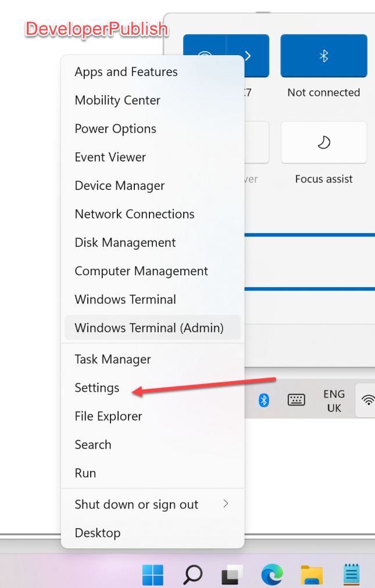Launch File Explorer from the taskbar
The height and width of the screenshot is (588, 375).
[312, 575]
